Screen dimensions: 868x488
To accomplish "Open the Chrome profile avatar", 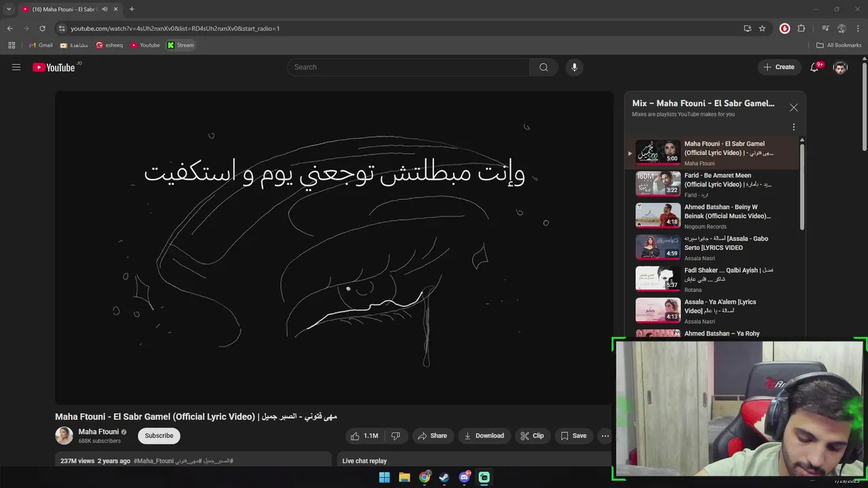I will [842, 28].
